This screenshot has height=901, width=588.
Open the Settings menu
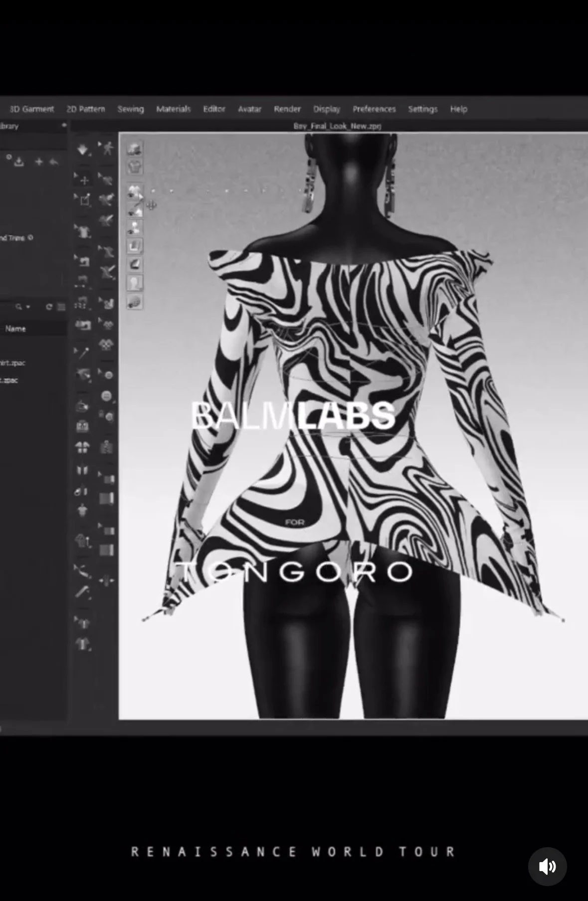coord(422,109)
